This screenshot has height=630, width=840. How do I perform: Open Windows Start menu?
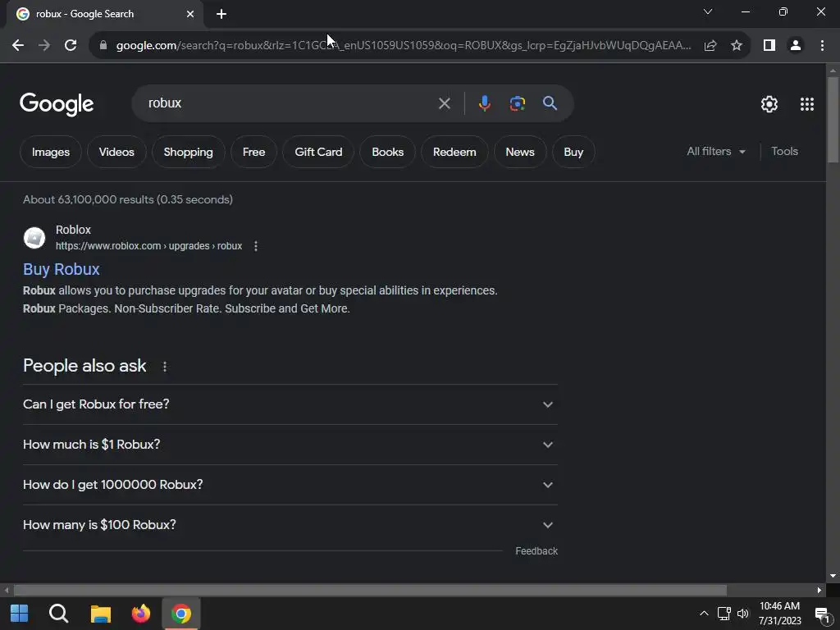tap(20, 614)
